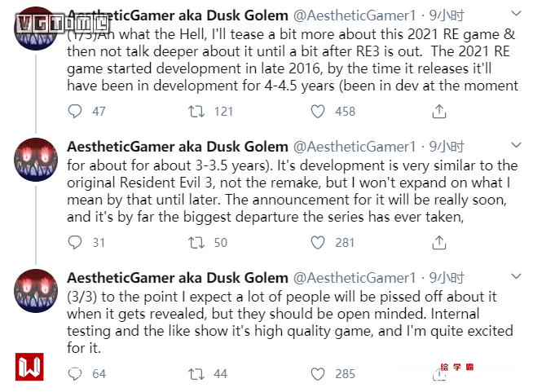
Task: Share the second tweet about Resident Evil 3
Action: (x=438, y=242)
